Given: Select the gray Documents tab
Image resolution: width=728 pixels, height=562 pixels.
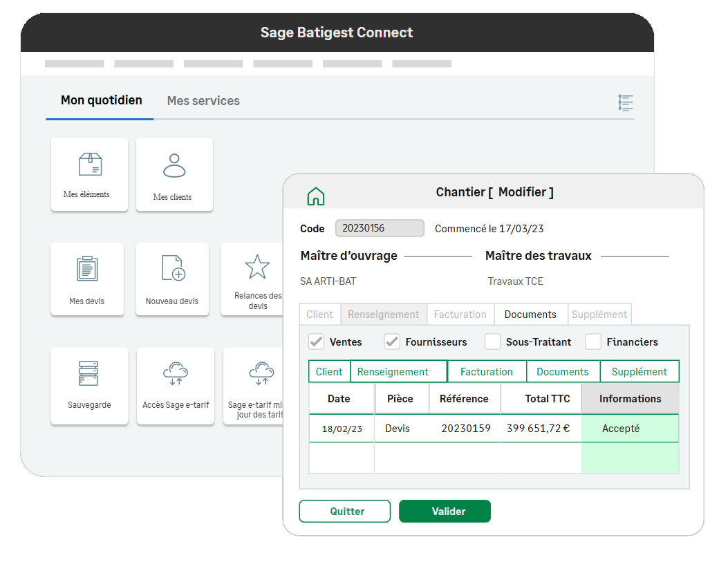Looking at the screenshot, I should (530, 315).
